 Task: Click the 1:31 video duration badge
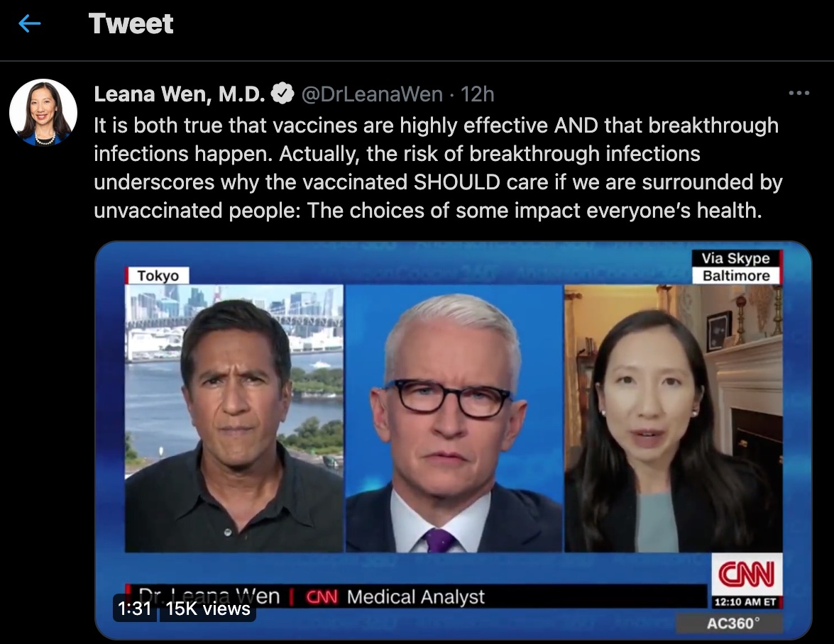tap(135, 609)
